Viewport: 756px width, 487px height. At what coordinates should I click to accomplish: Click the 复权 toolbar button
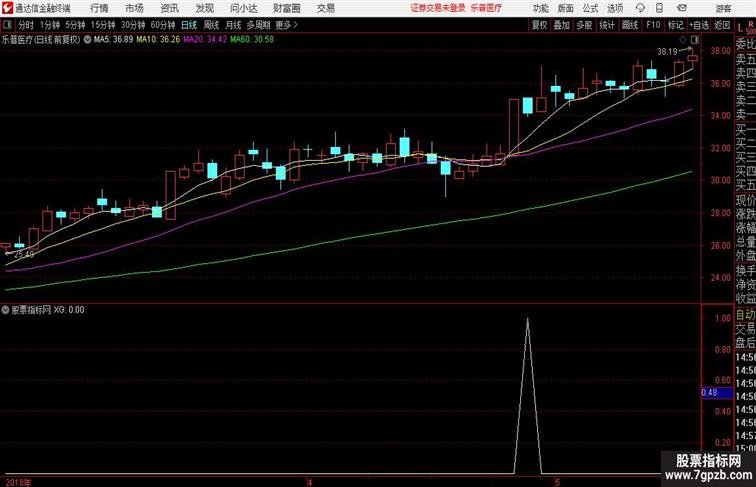(x=540, y=25)
